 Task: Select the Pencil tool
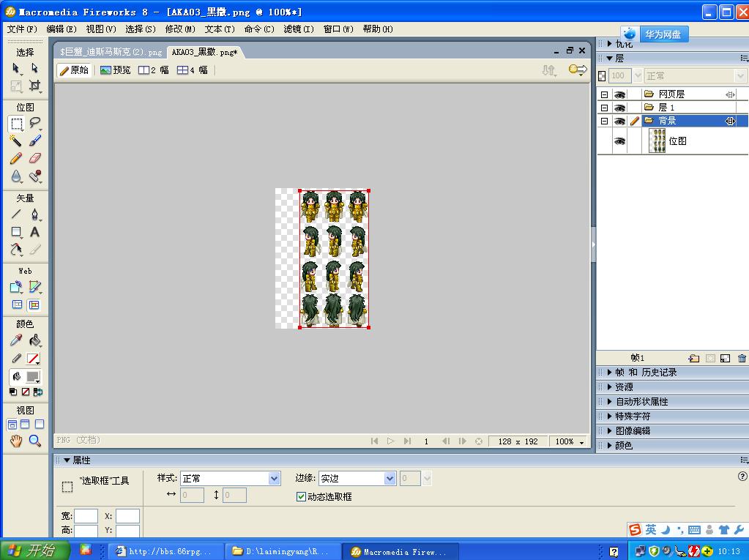[16, 158]
